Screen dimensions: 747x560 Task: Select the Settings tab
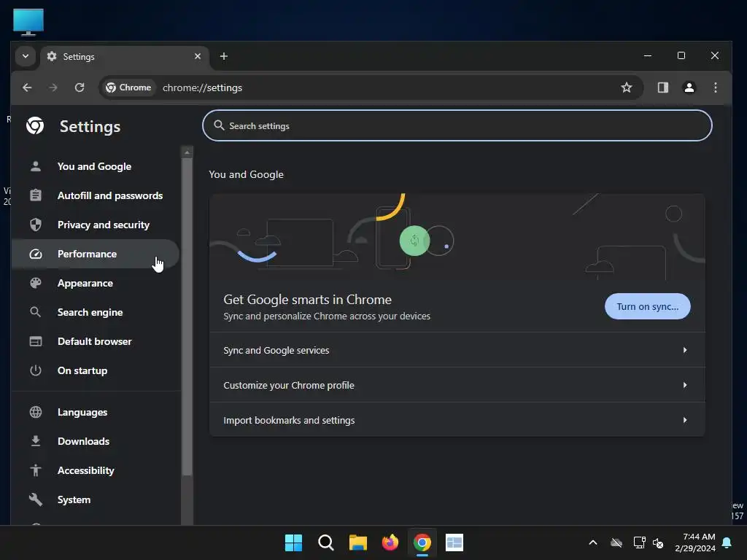pyautogui.click(x=125, y=57)
